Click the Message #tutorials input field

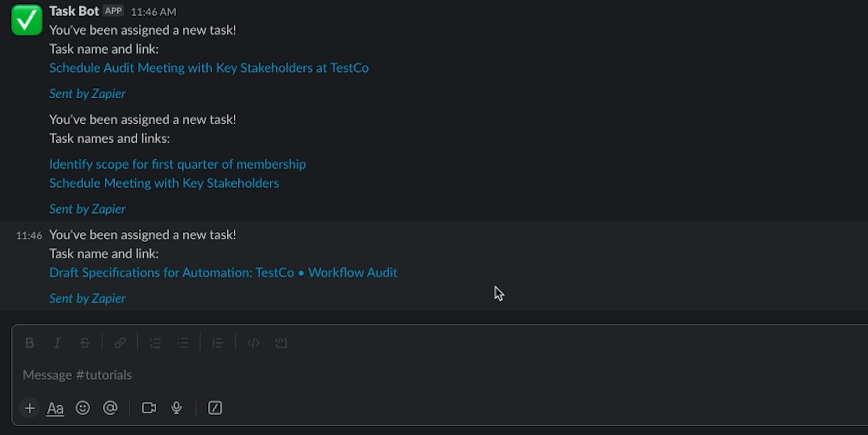coord(439,375)
